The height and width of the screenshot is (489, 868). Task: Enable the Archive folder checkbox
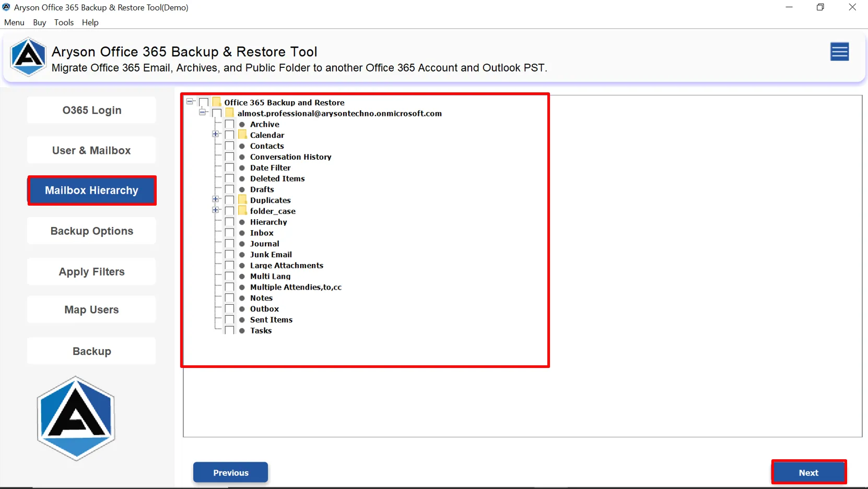229,124
